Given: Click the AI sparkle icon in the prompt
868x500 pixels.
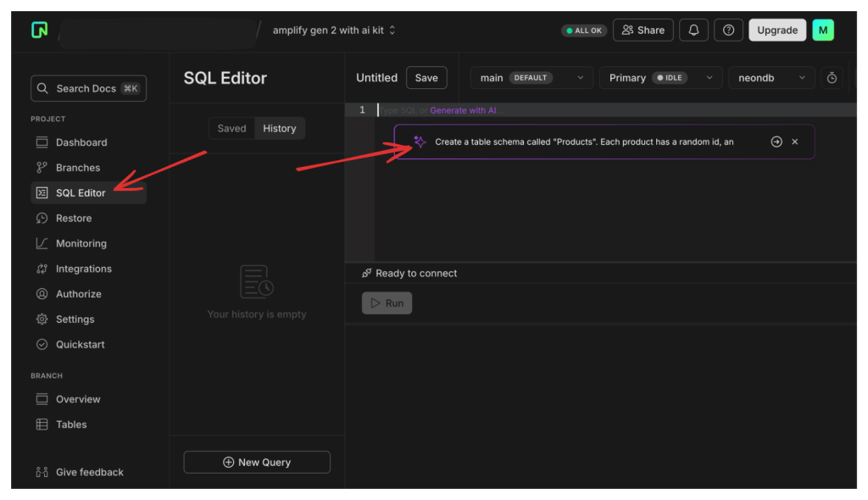Looking at the screenshot, I should coord(420,142).
